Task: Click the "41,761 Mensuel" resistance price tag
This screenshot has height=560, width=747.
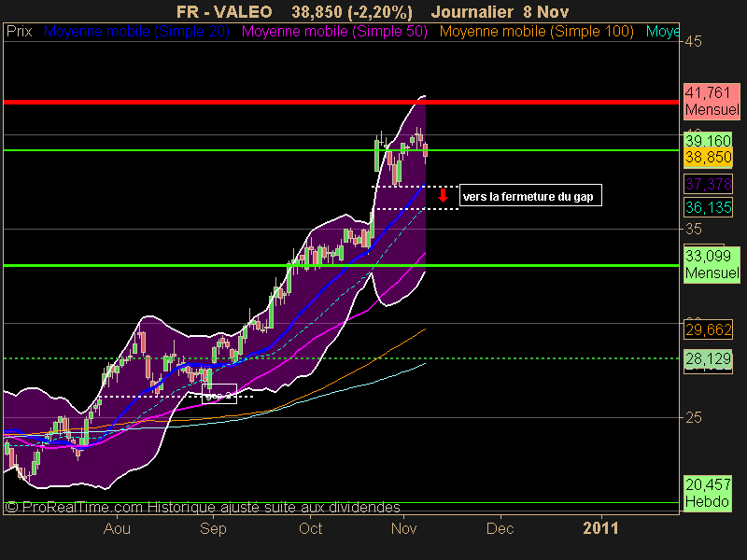Action: pos(712,101)
